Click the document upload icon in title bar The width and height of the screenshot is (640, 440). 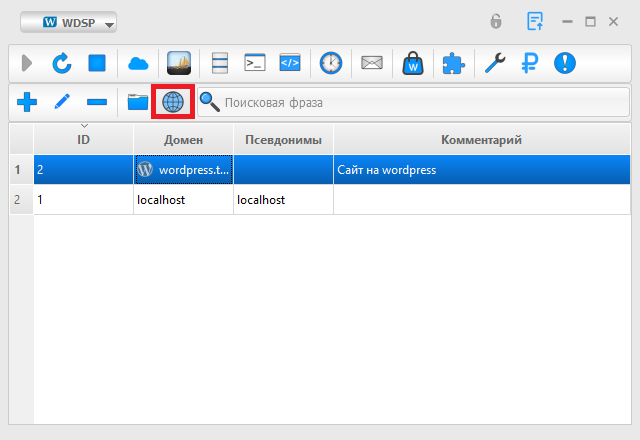click(535, 21)
